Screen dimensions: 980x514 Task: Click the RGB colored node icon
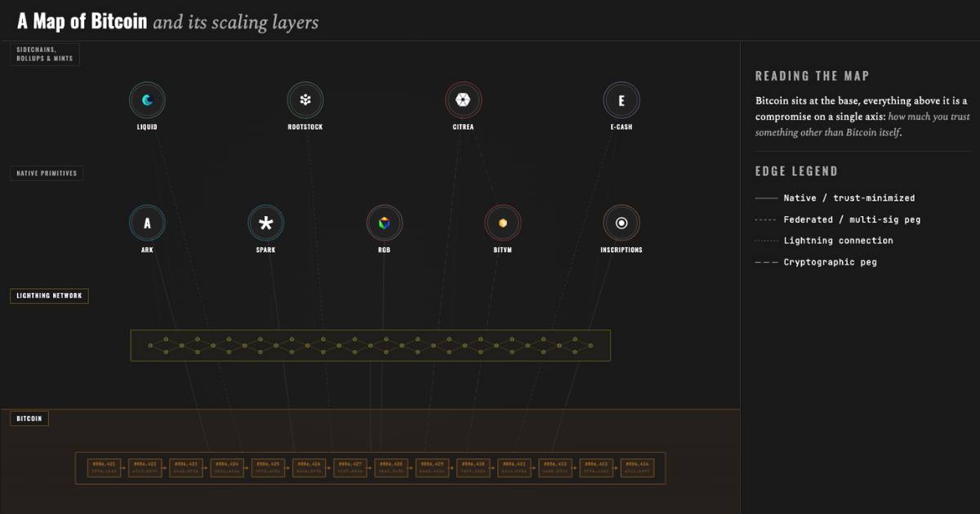384,223
